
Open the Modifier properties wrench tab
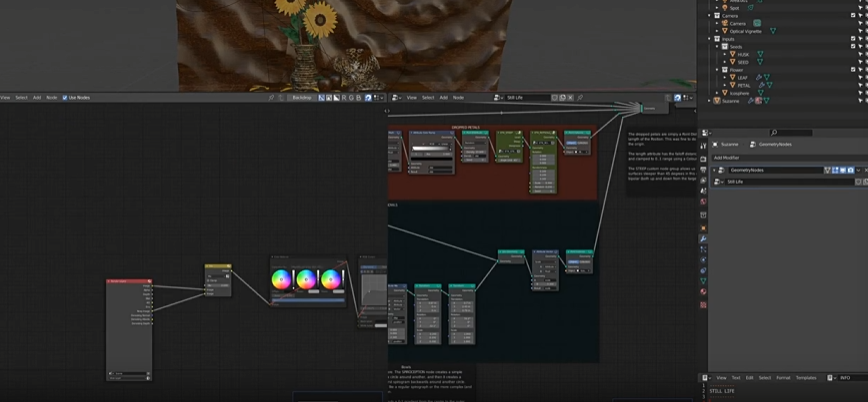click(704, 238)
